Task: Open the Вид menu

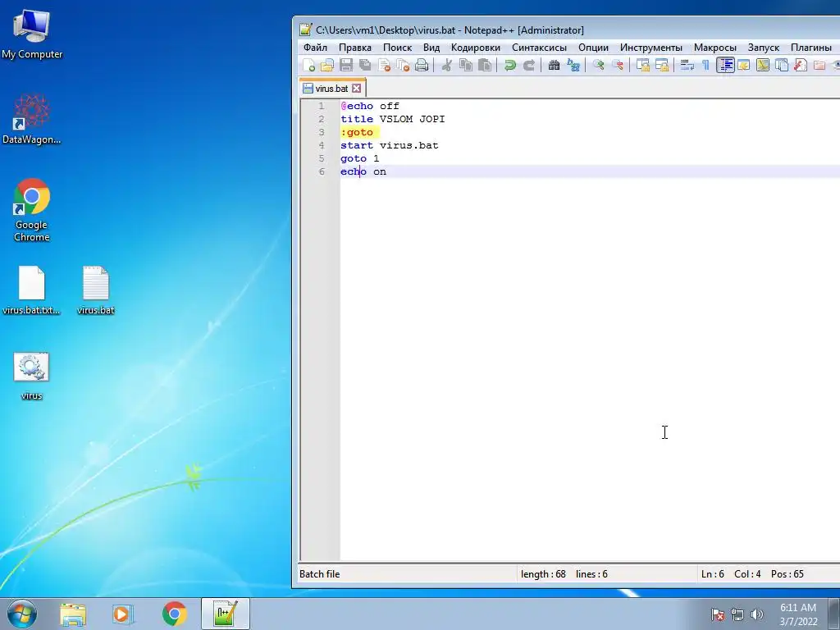Action: pos(431,47)
